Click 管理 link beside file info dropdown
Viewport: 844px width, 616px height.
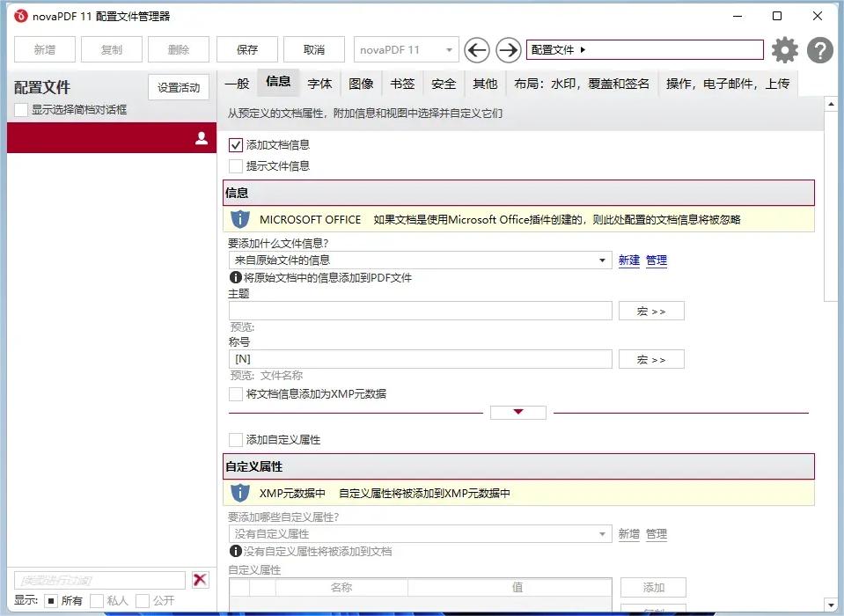657,260
